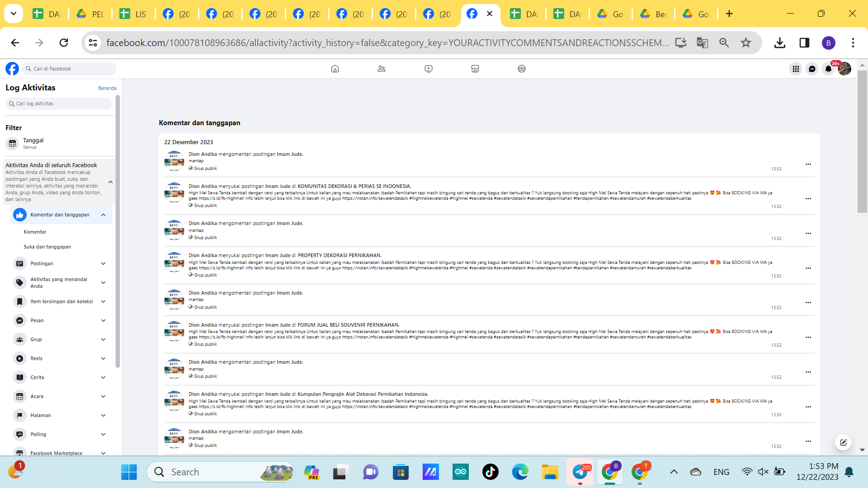Open the Facebook Home icon

pos(335,69)
